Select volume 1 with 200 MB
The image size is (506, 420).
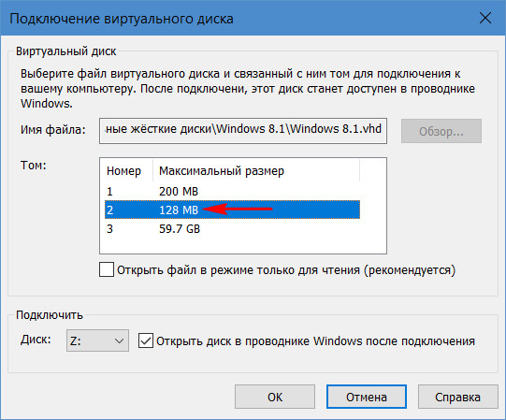(x=232, y=191)
